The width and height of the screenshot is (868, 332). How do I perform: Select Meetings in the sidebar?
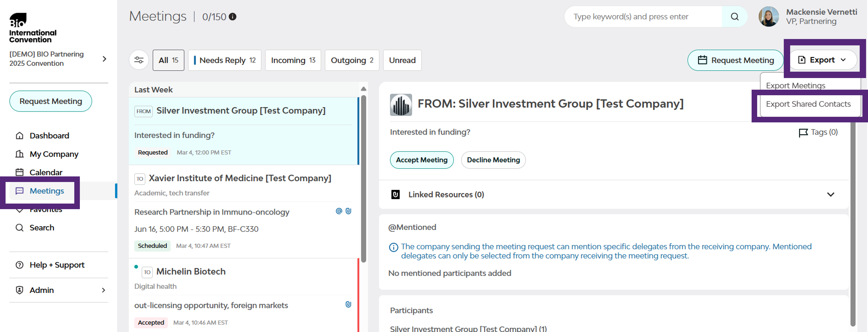point(46,191)
